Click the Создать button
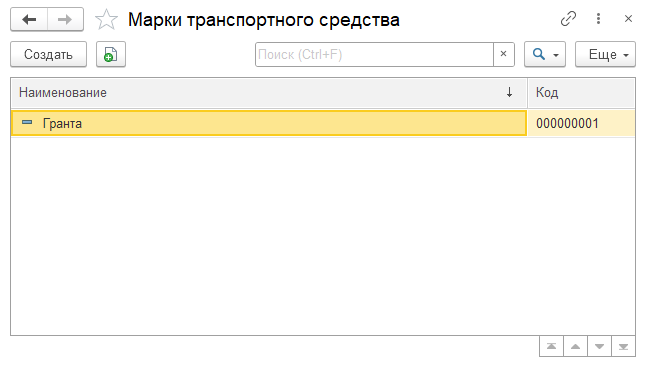 point(48,54)
